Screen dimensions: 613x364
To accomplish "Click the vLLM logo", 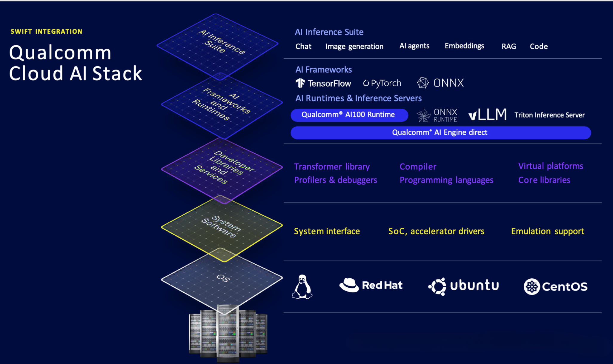I will tap(488, 115).
